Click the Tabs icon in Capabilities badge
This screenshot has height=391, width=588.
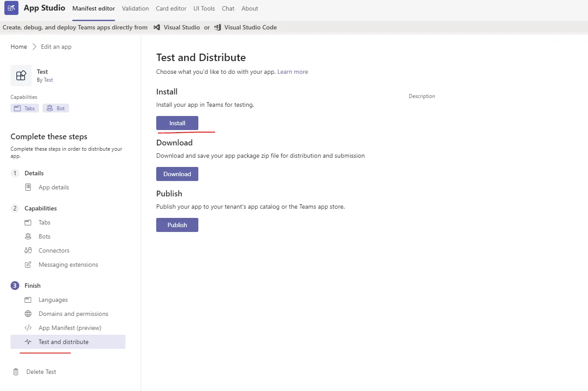(18, 109)
